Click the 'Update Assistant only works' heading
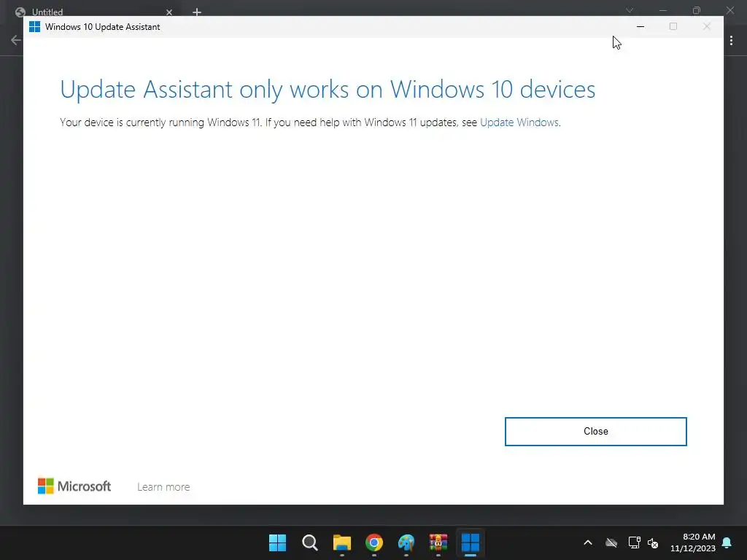This screenshot has width=747, height=560. (328, 90)
